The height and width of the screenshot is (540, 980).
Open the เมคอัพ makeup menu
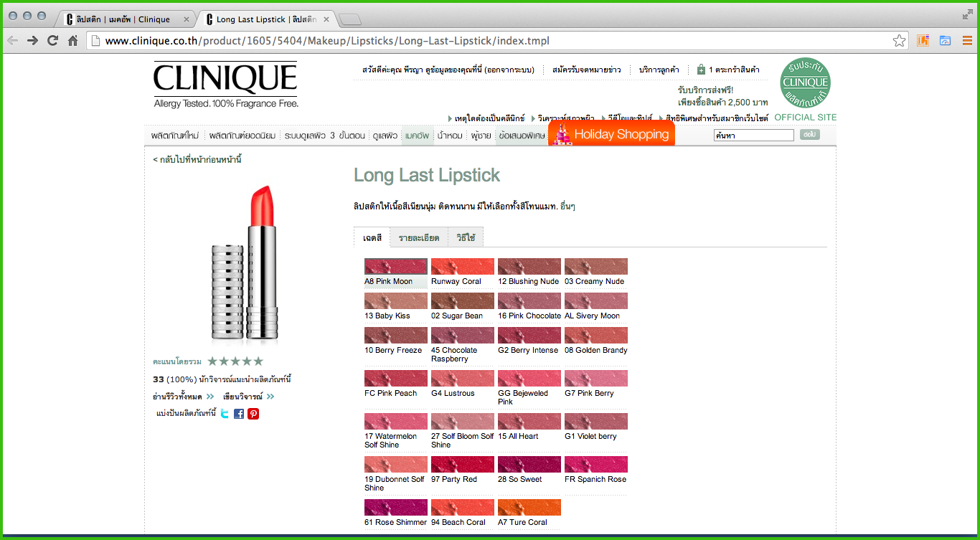click(417, 135)
